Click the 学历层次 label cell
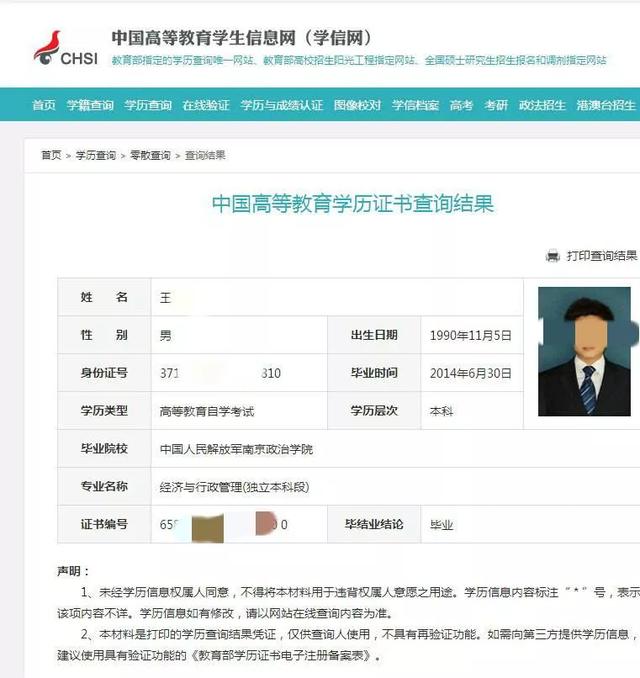 (x=374, y=410)
